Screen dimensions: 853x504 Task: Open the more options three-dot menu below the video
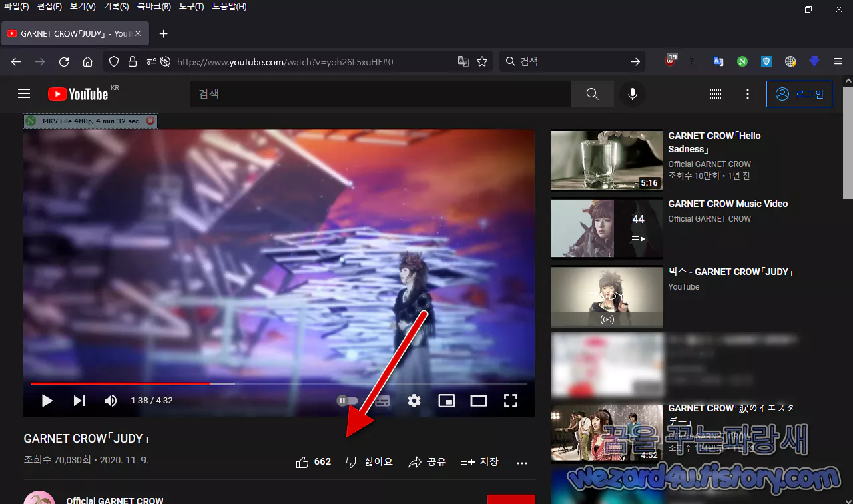point(521,462)
